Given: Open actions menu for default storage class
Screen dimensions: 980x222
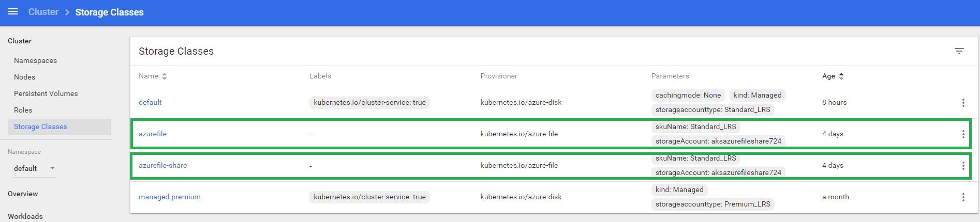Looking at the screenshot, I should point(963,103).
